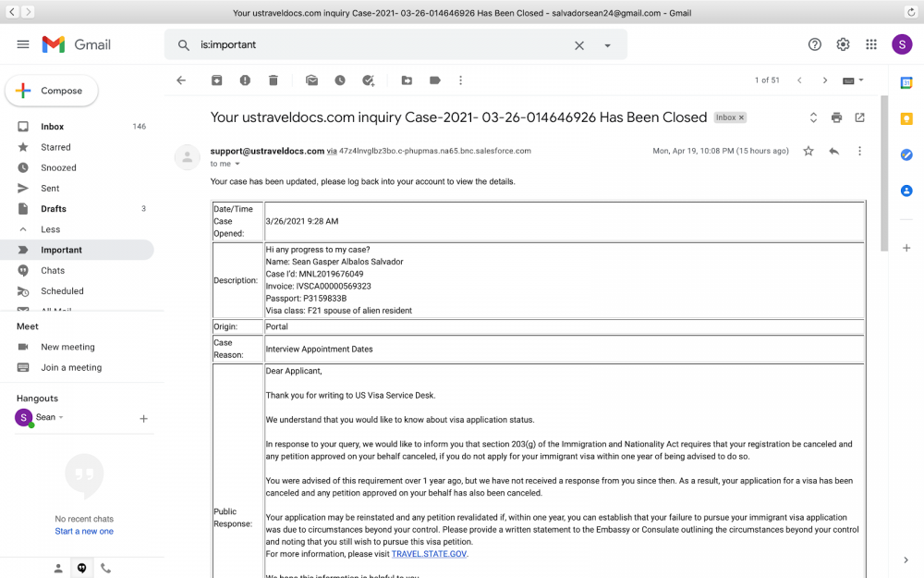Star this email message

pyautogui.click(x=808, y=151)
